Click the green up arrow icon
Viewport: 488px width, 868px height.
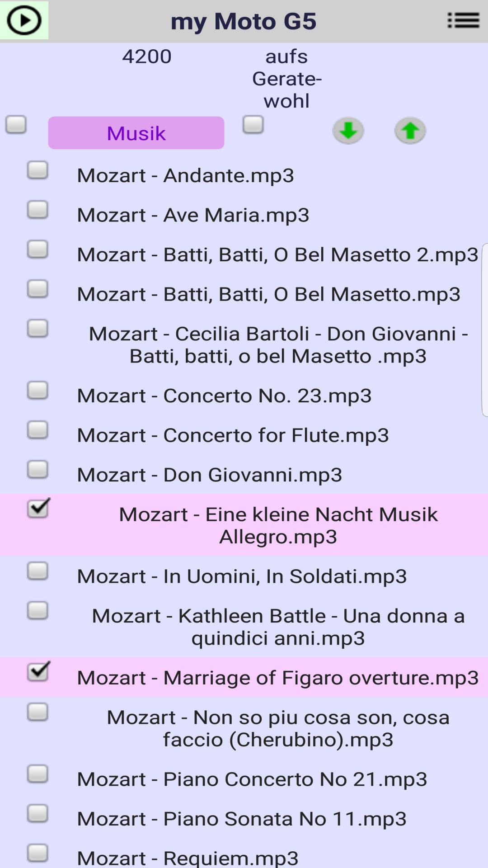[410, 131]
